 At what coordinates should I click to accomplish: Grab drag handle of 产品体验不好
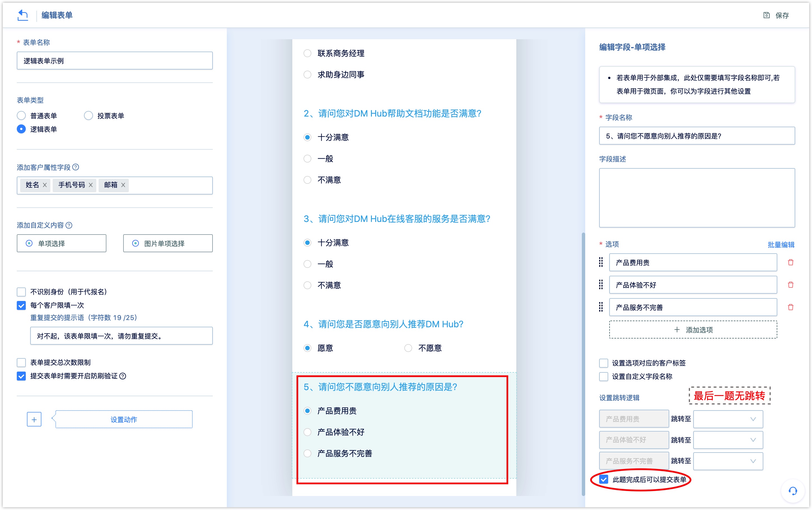click(x=601, y=285)
